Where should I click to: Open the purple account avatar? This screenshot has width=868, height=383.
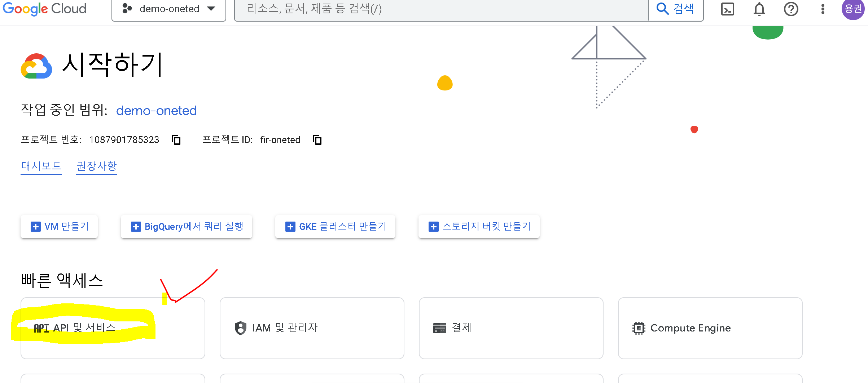852,9
